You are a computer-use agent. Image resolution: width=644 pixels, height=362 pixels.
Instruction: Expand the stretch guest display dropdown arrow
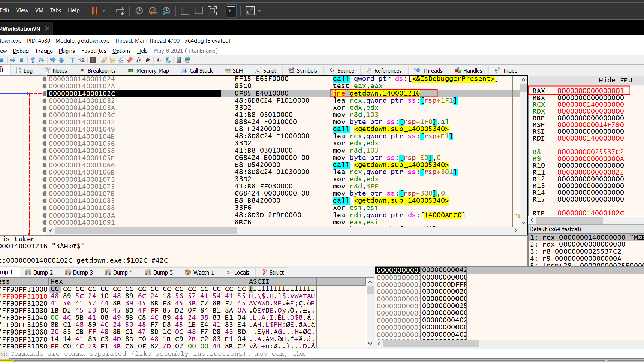pyautogui.click(x=259, y=11)
